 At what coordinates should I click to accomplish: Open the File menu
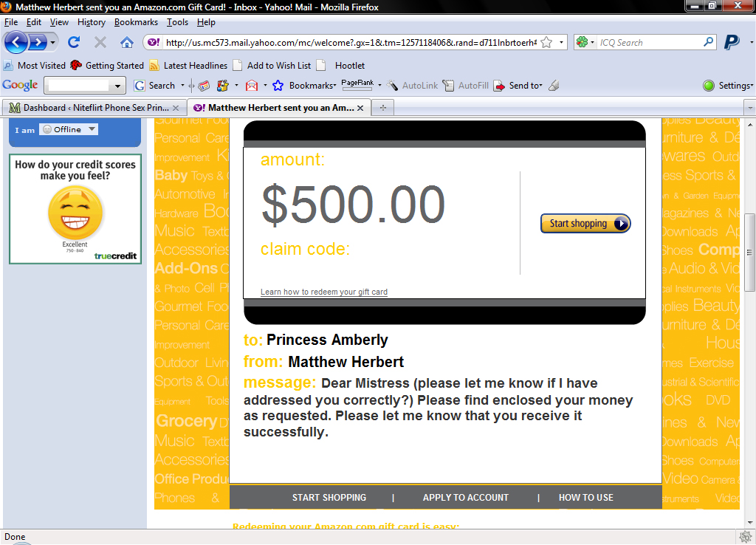click(10, 22)
